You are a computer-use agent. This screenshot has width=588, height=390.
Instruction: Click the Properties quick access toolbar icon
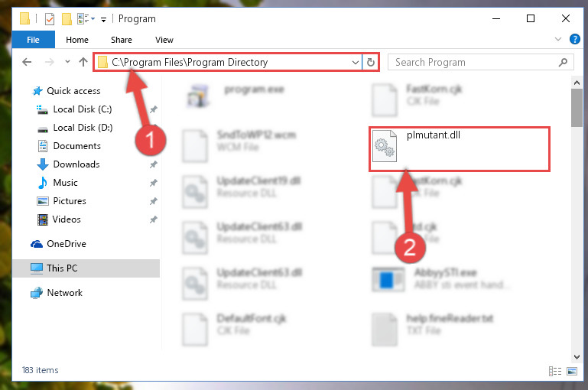tap(50, 19)
